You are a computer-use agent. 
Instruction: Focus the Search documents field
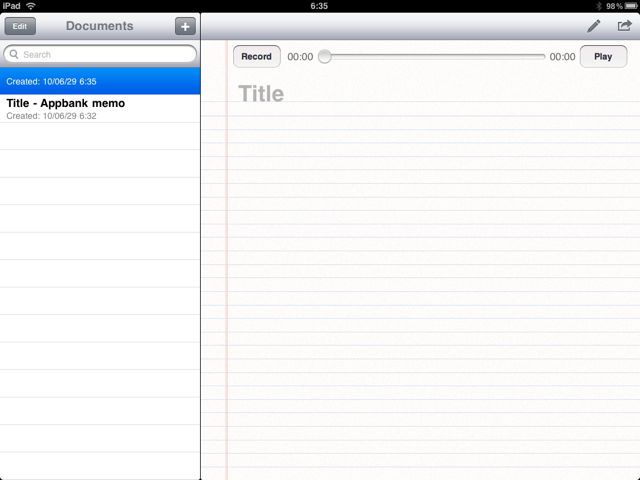click(x=100, y=54)
